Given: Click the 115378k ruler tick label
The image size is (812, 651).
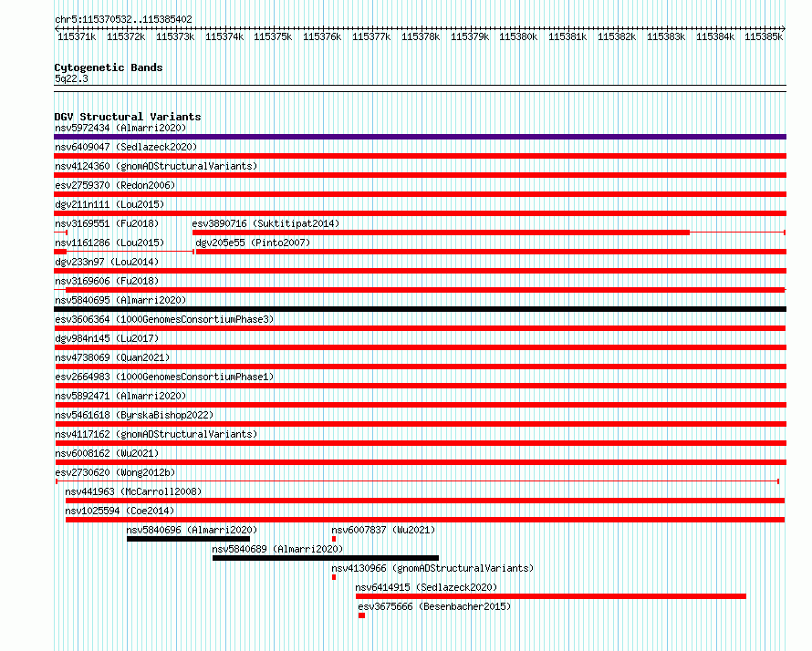Looking at the screenshot, I should tap(421, 36).
